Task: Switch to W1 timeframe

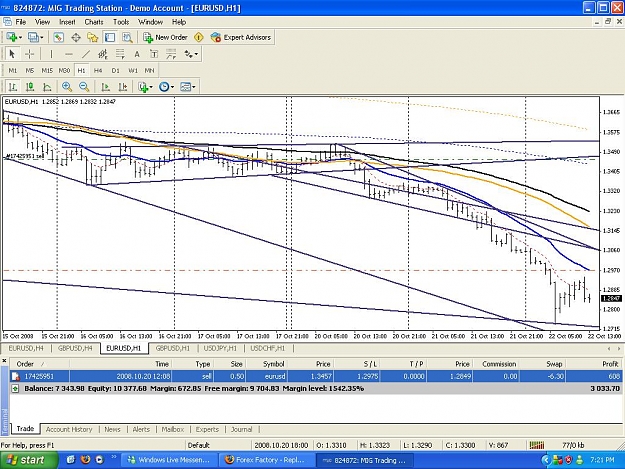Action: [x=133, y=71]
